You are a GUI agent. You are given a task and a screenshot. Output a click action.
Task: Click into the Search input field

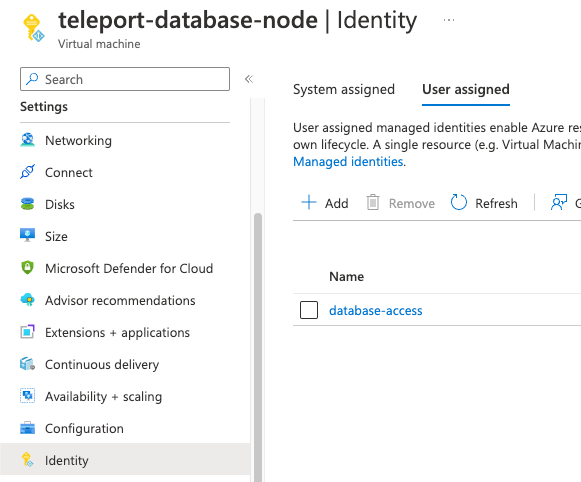pos(125,79)
